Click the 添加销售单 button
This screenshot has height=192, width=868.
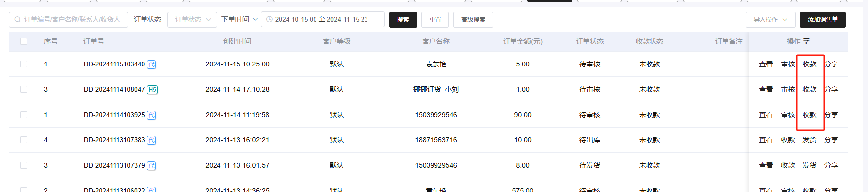tap(823, 20)
